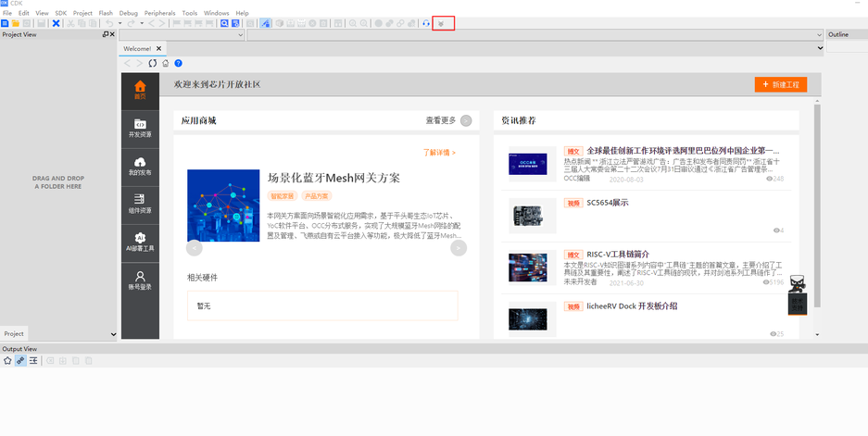Viewport: 868px width, 436px height.
Task: Refresh the Welcome page
Action: coord(153,63)
